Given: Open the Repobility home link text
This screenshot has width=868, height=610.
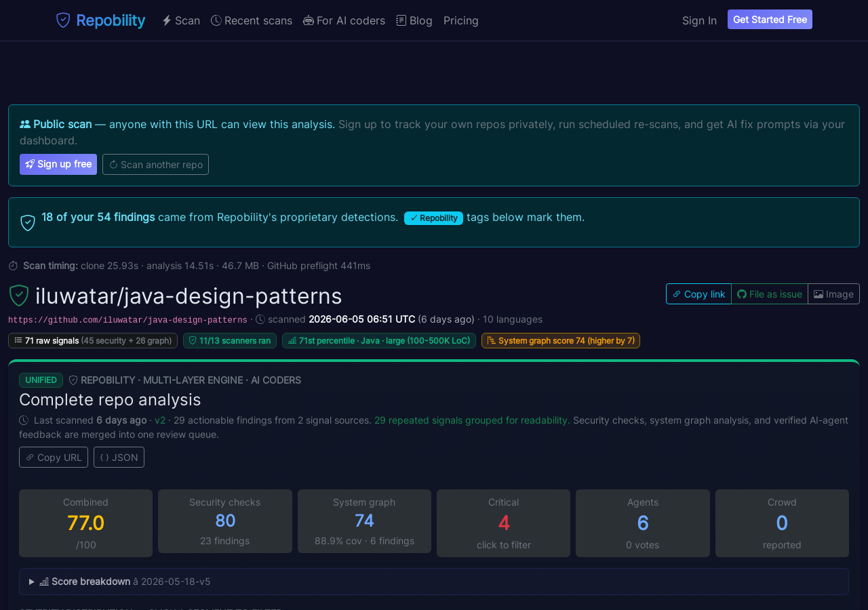Looking at the screenshot, I should coord(111,20).
